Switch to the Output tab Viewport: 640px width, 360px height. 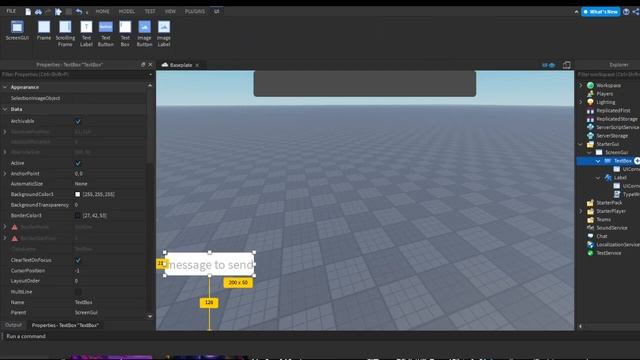pyautogui.click(x=13, y=325)
